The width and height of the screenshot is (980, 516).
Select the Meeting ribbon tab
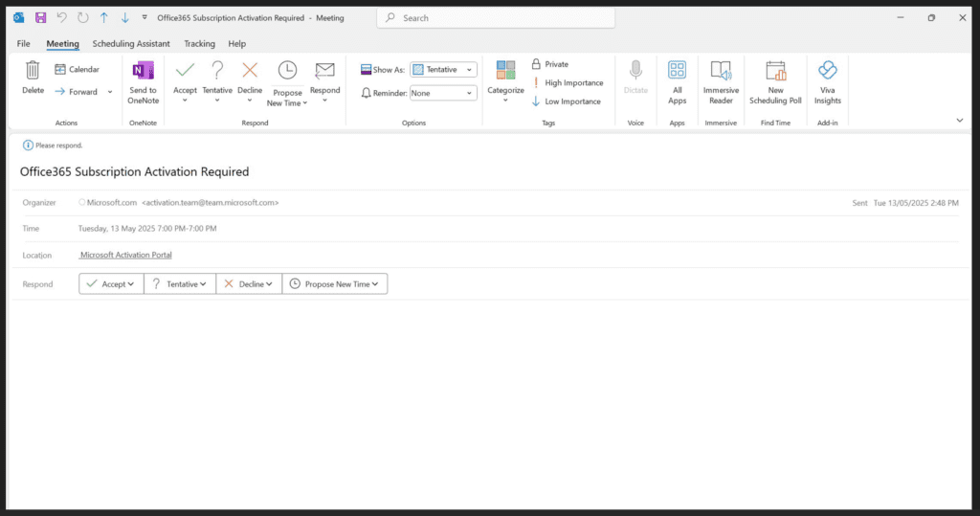[x=62, y=44]
